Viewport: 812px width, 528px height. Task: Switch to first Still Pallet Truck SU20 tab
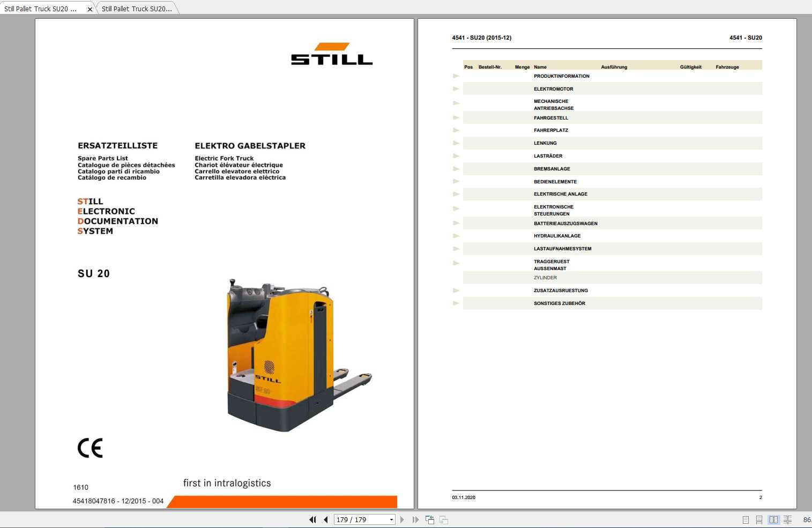(41, 9)
